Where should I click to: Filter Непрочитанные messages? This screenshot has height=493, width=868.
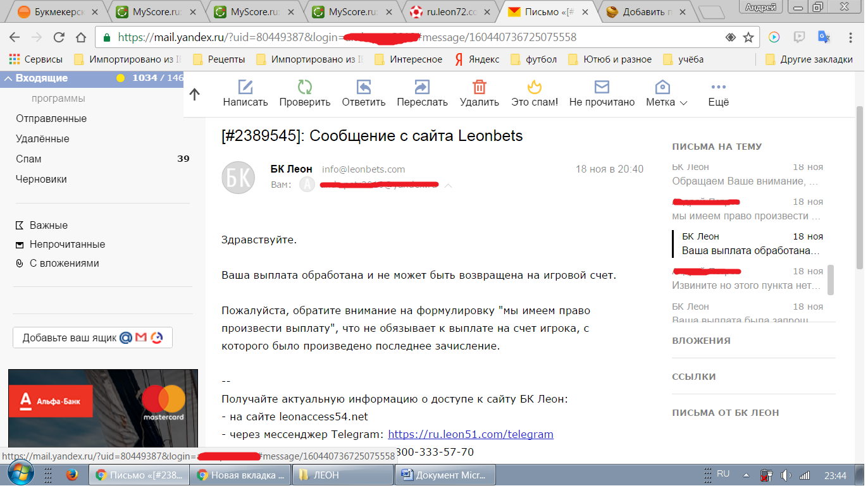coord(60,245)
